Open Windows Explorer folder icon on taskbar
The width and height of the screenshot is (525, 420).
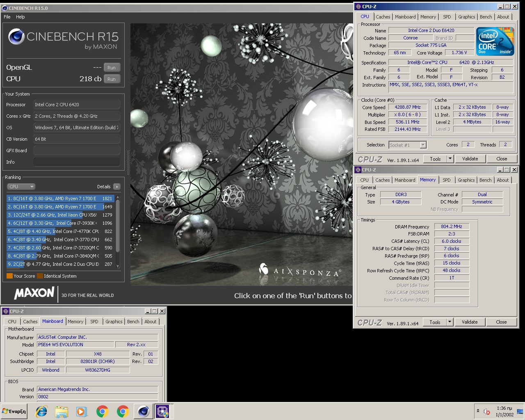pyautogui.click(x=62, y=411)
